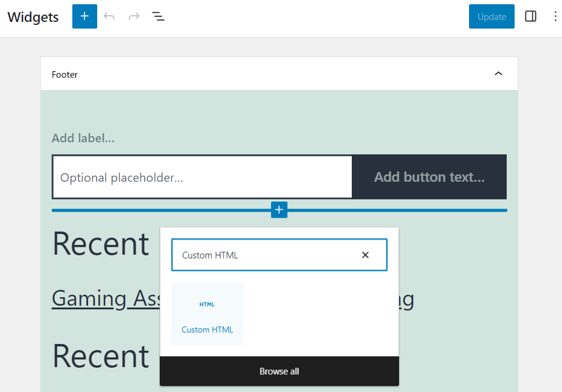Click the Widgets heading label
562x392 pixels.
(33, 17)
